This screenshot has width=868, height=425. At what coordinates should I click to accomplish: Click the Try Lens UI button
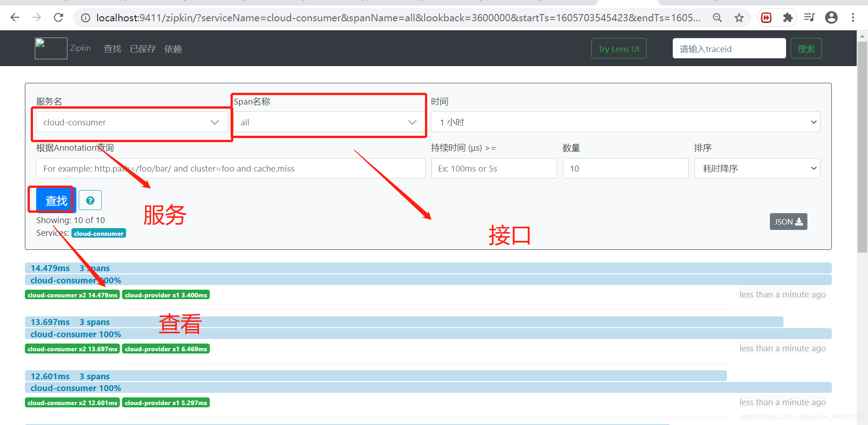pyautogui.click(x=618, y=48)
